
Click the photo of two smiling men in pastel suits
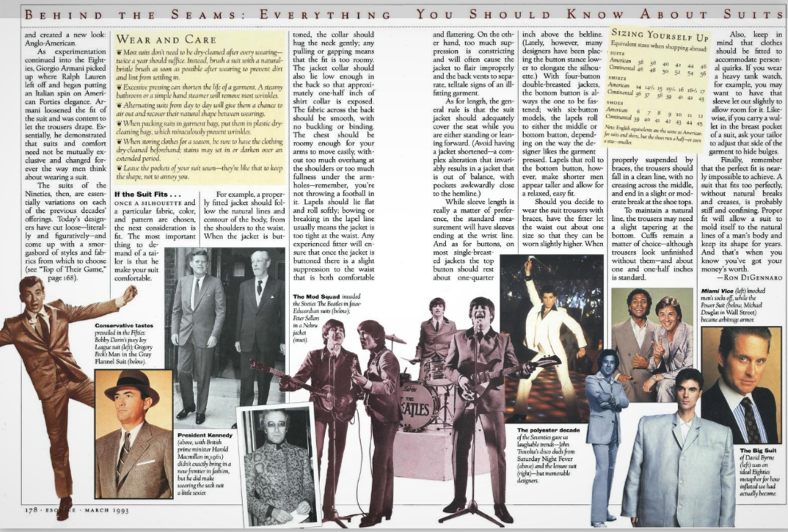[652, 344]
